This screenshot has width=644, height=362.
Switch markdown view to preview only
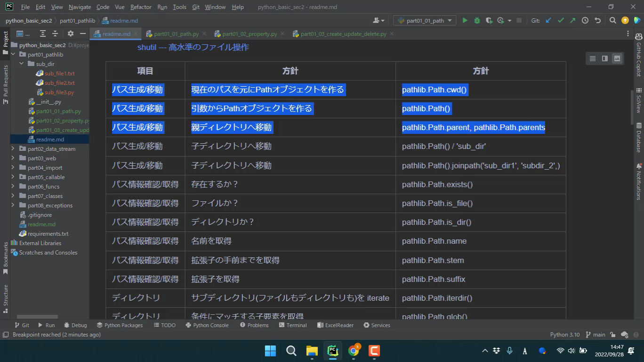pos(617,58)
